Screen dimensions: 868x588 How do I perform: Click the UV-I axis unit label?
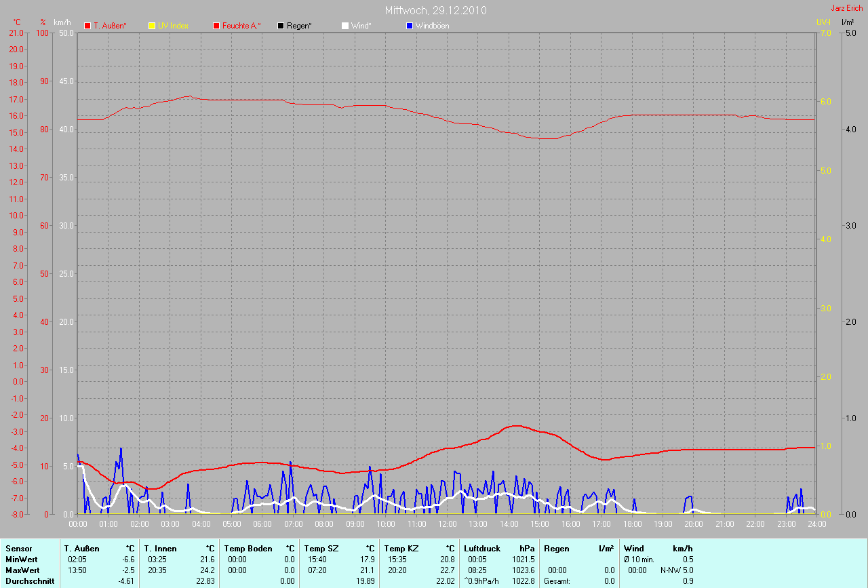(x=823, y=22)
